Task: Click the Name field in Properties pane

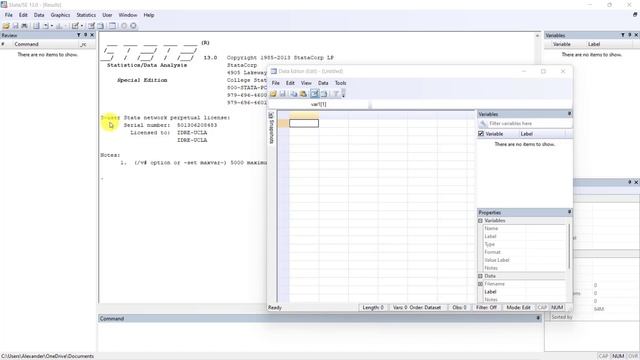Action: [x=525, y=229]
